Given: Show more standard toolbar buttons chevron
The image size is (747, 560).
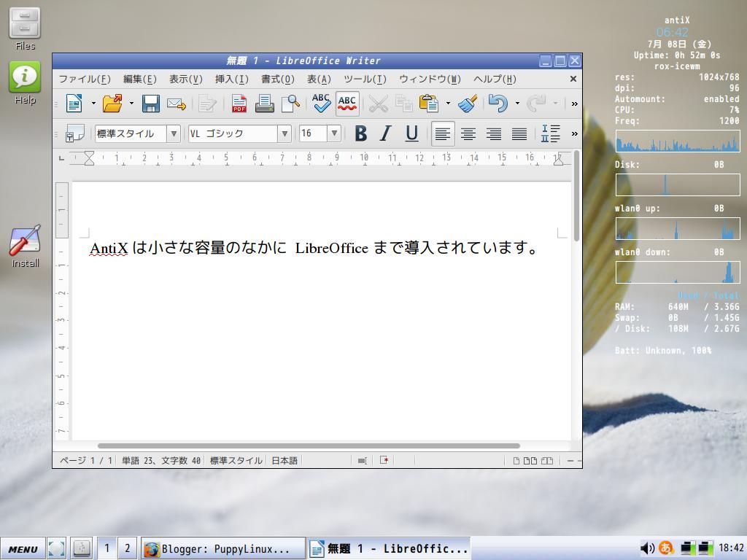Looking at the screenshot, I should [574, 104].
